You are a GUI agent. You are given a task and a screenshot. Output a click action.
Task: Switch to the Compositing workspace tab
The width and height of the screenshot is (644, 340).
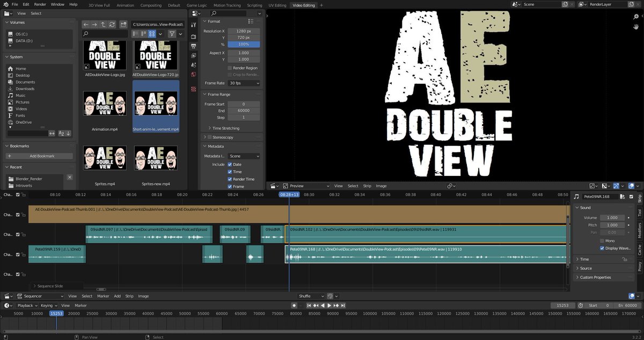(151, 5)
